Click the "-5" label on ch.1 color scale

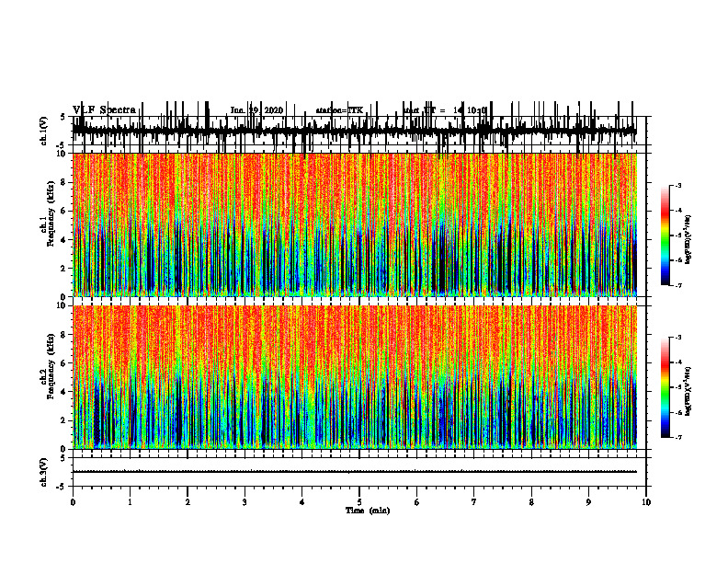677,236
